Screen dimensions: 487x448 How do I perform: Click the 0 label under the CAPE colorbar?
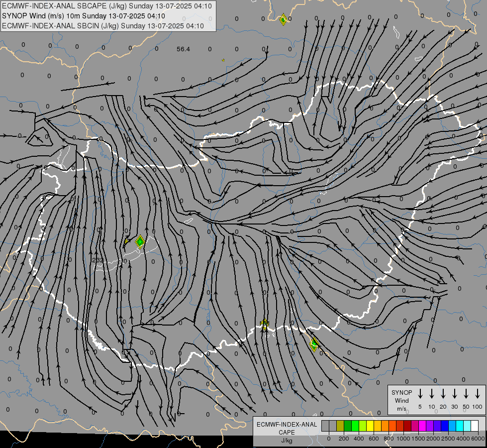click(x=329, y=439)
